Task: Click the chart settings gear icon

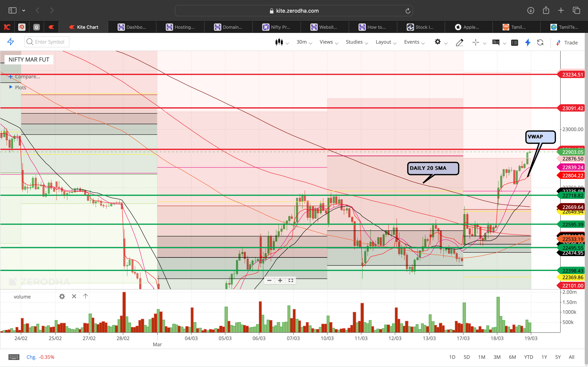Action: pyautogui.click(x=438, y=42)
